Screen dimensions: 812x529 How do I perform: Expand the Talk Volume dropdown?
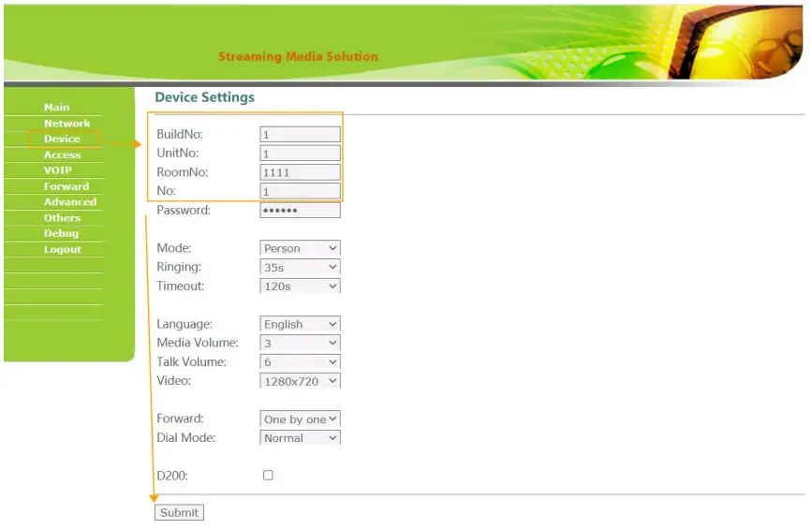(300, 361)
